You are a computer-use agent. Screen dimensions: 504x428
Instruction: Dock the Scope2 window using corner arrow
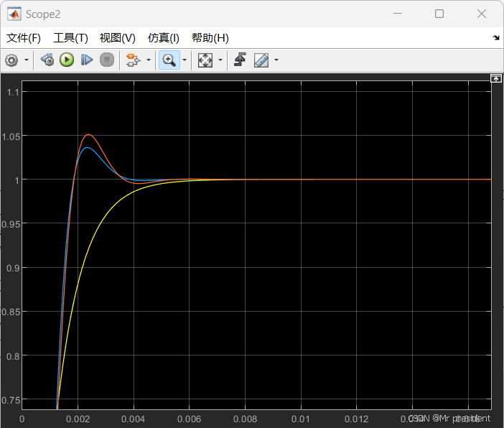pyautogui.click(x=496, y=38)
